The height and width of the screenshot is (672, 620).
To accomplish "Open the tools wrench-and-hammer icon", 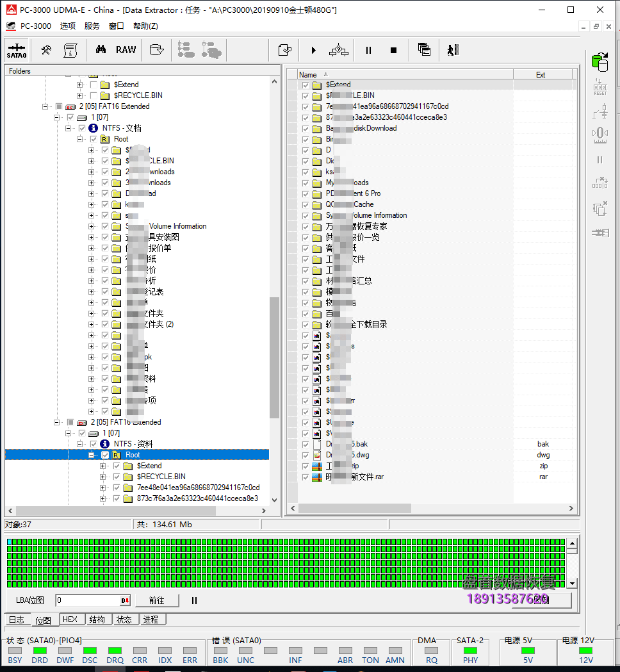I will pyautogui.click(x=46, y=50).
